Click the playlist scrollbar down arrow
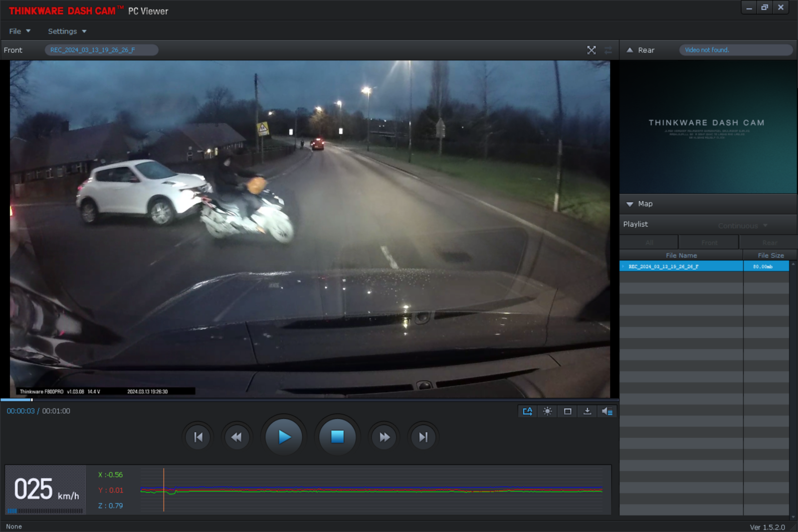This screenshot has height=532, width=798. 793,517
